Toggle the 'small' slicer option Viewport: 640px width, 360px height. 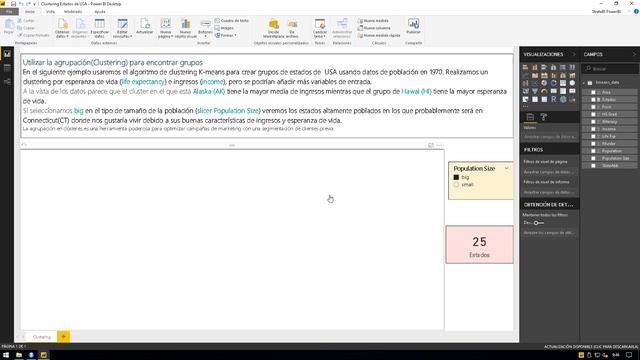click(x=456, y=184)
